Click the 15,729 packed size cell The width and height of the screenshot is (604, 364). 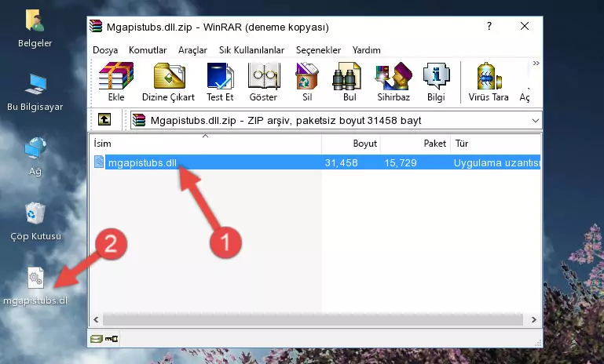pyautogui.click(x=401, y=162)
